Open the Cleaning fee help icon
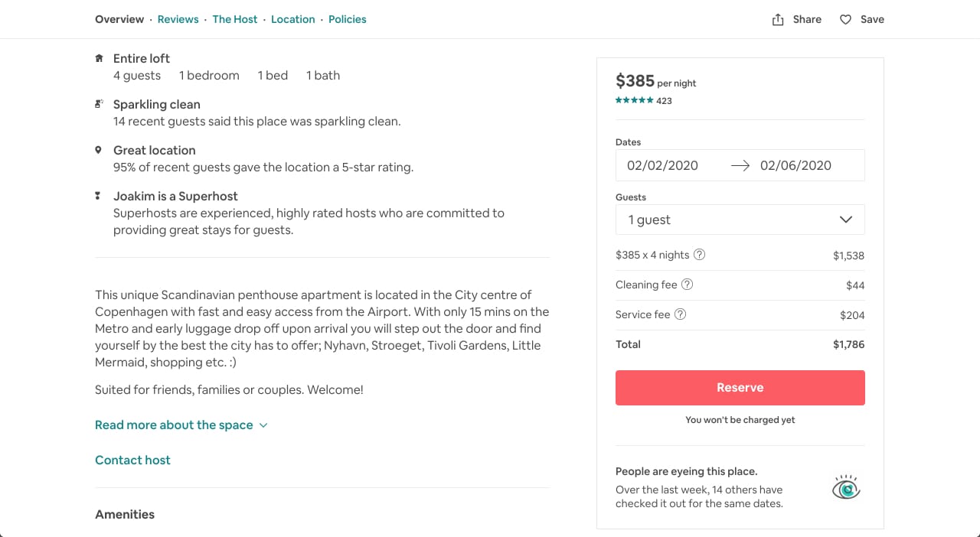Screen dimensions: 980x537 coord(687,285)
